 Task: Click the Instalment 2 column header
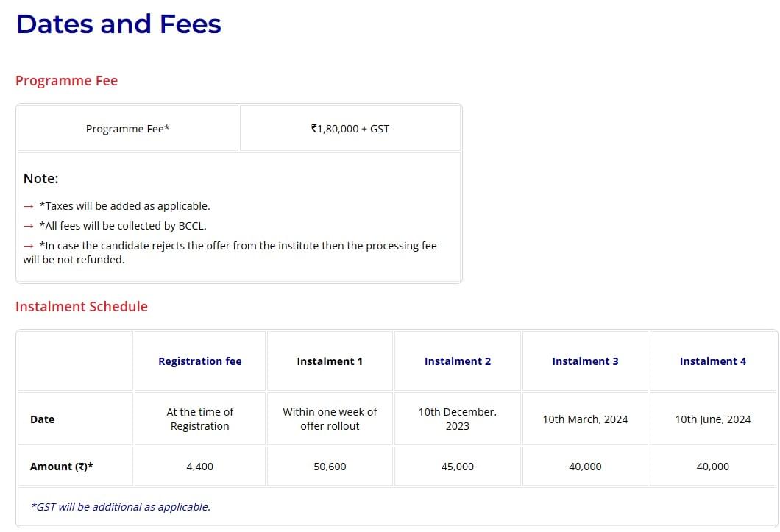[x=457, y=361]
